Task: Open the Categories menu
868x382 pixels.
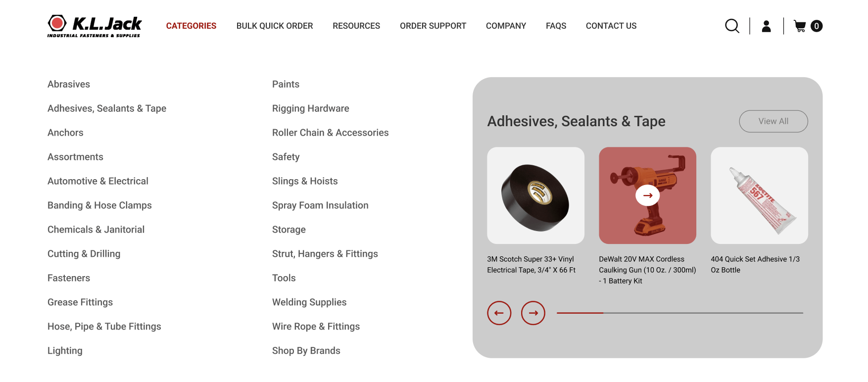Action: point(191,26)
